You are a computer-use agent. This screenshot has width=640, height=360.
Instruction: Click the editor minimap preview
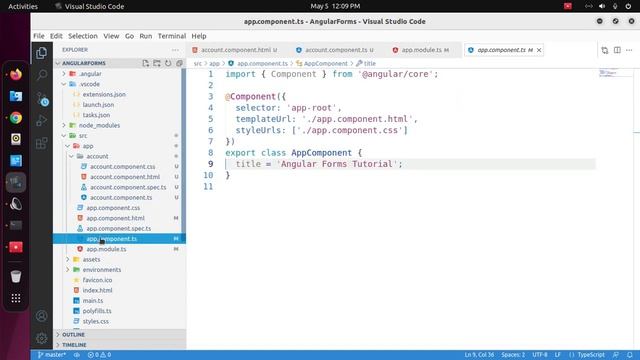pos(608,73)
